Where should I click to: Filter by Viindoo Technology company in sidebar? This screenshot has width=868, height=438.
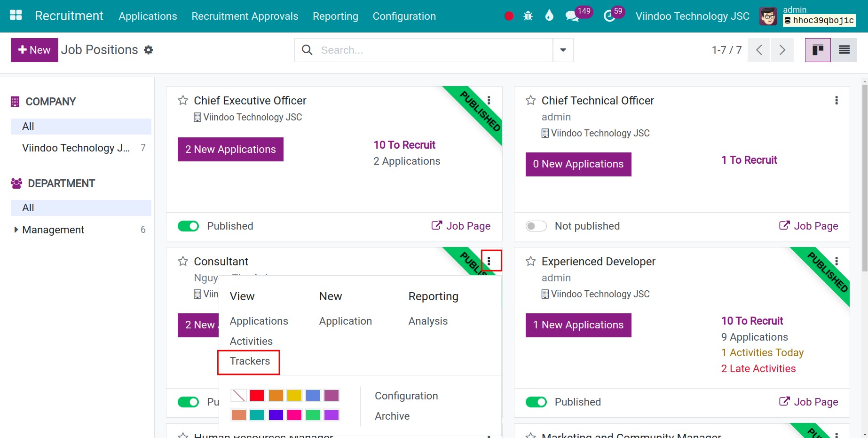coord(81,148)
